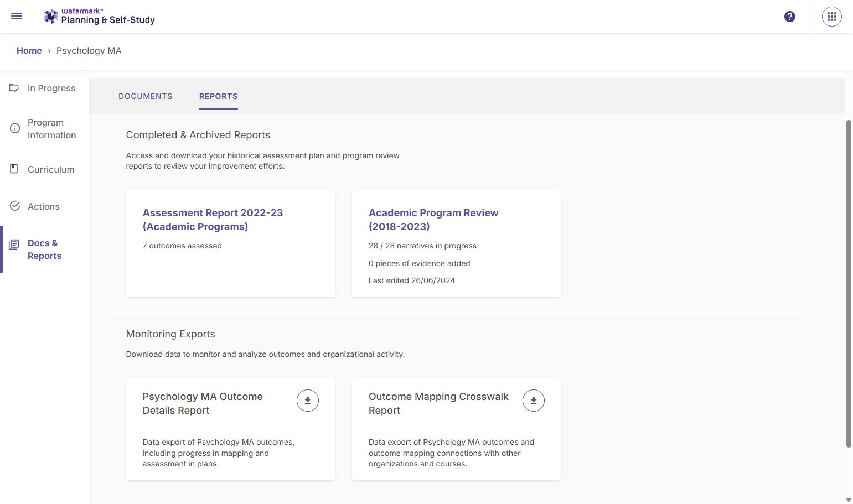Click Completed & Archived Reports heading

click(198, 135)
